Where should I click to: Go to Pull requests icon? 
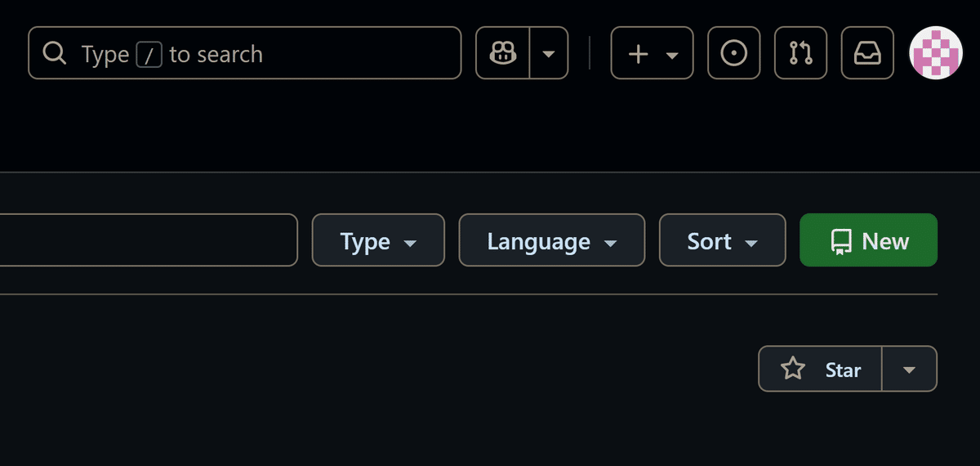click(x=800, y=53)
